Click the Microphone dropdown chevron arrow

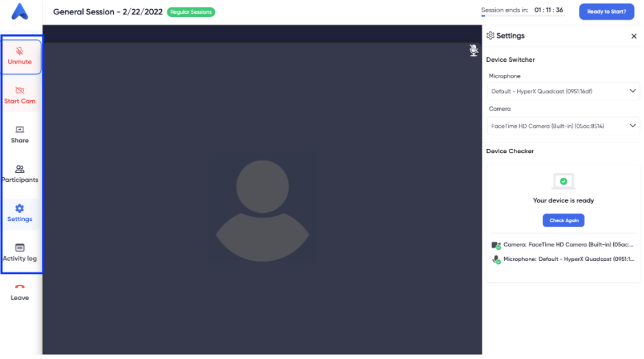coord(632,91)
